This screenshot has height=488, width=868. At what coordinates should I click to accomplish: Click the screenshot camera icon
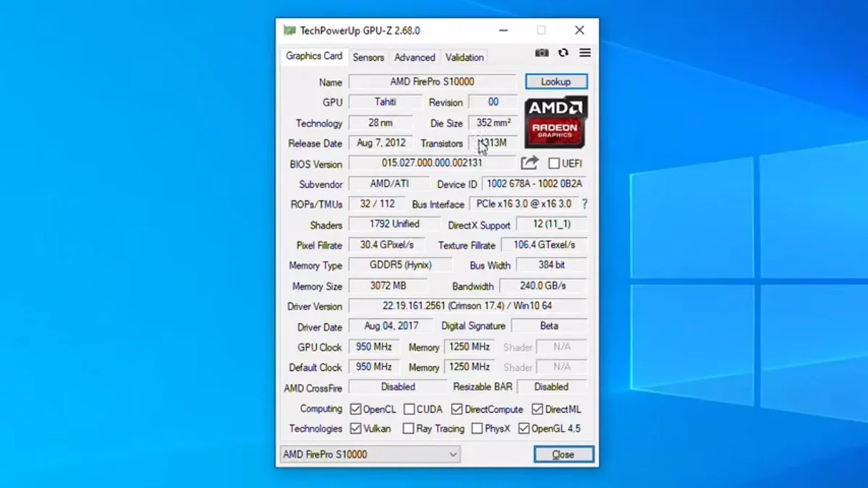coord(541,53)
